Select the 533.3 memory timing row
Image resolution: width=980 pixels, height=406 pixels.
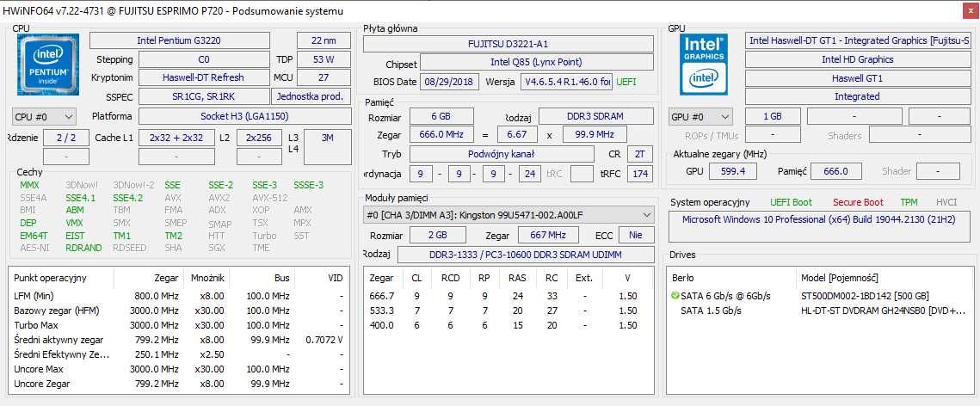point(508,311)
